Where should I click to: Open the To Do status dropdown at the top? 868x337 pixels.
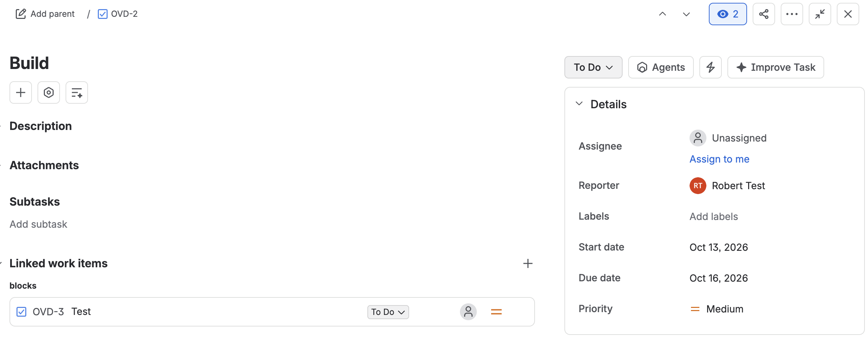tap(593, 67)
